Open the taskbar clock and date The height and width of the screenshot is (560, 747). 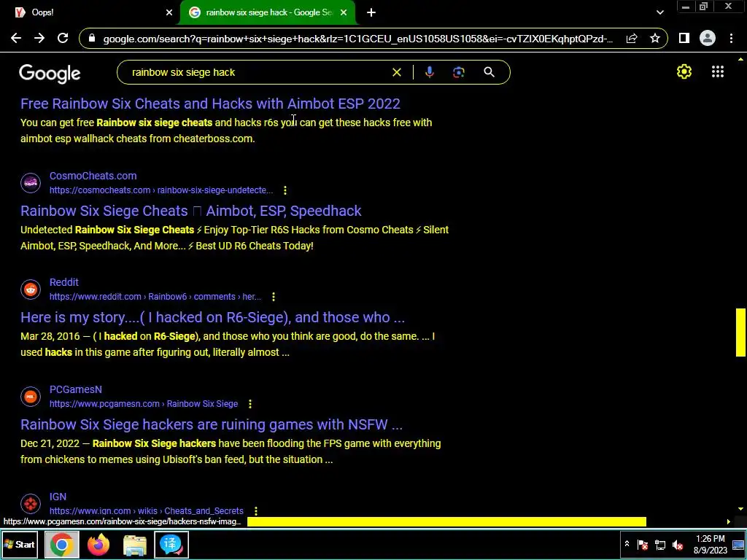711,545
